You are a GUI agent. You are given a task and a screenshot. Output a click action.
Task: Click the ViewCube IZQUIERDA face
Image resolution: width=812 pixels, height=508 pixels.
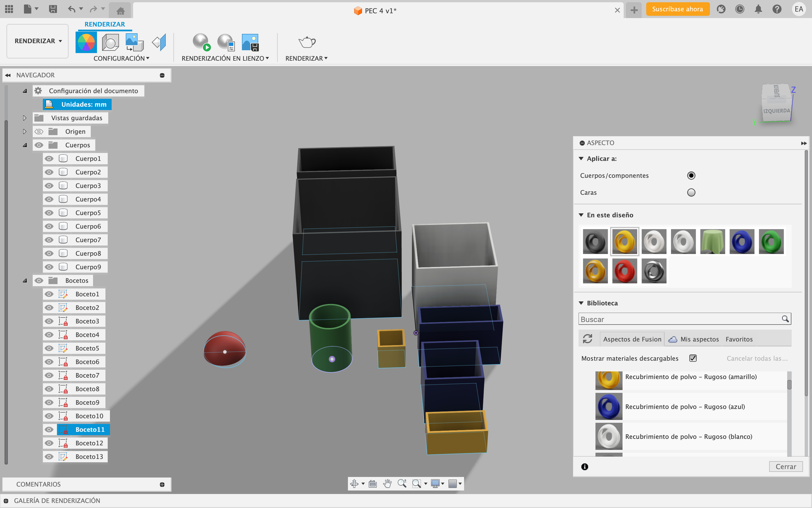(776, 111)
